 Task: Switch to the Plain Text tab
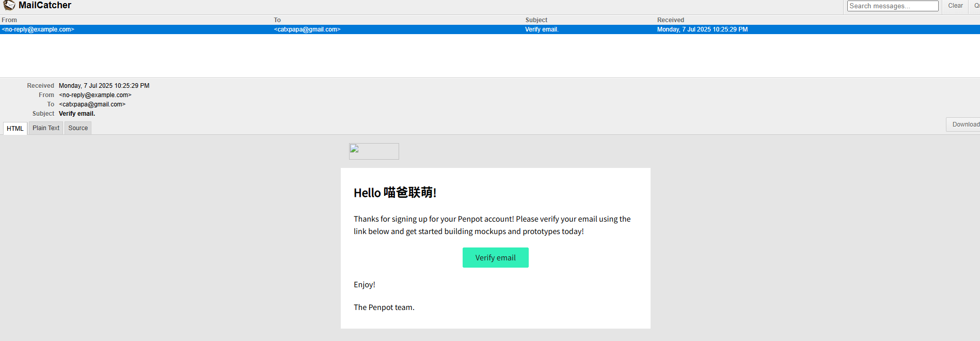pos(46,128)
